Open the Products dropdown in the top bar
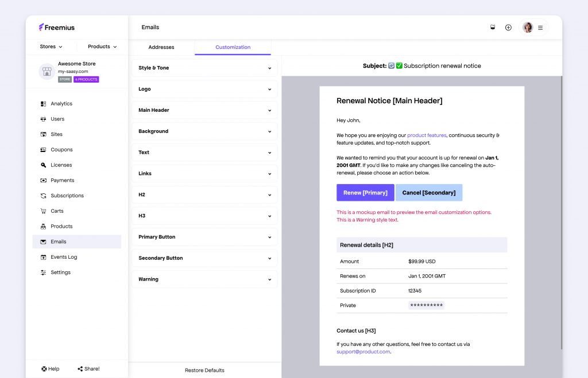The image size is (588, 378). pyautogui.click(x=102, y=46)
